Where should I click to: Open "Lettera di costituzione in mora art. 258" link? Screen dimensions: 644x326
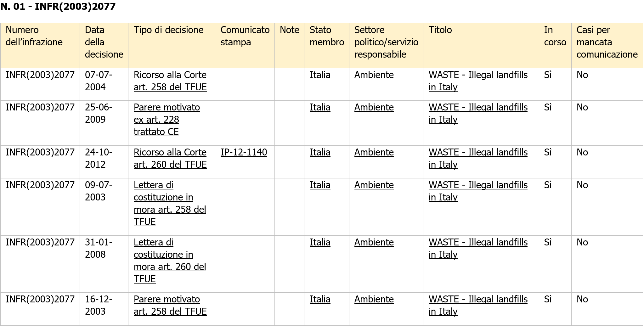point(170,203)
